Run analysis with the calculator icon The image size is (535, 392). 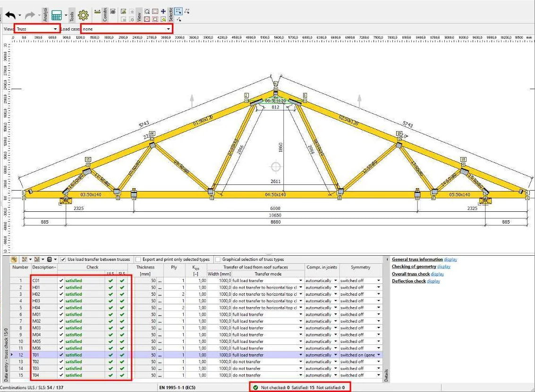pos(56,16)
